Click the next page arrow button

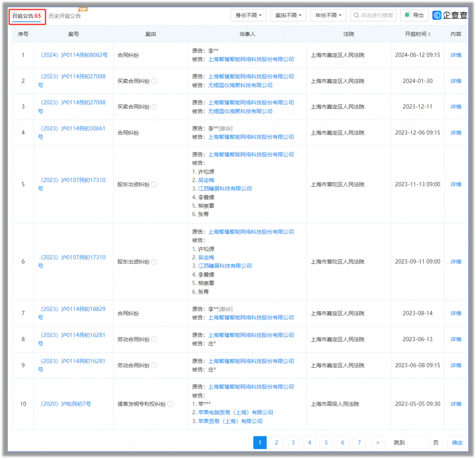pos(377,443)
